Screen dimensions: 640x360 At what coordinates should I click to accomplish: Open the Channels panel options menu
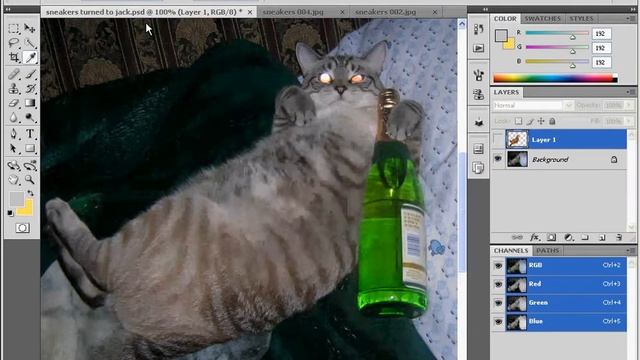(630, 250)
